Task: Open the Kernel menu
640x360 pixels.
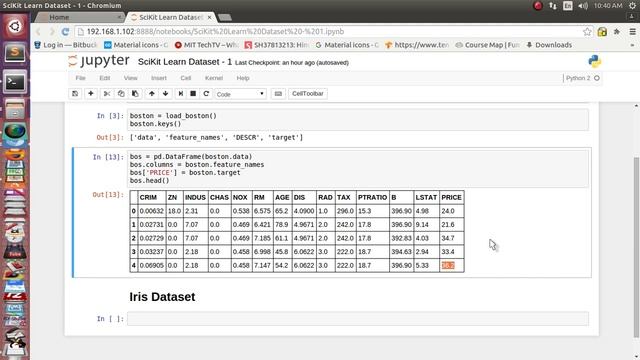Action: tap(214, 78)
